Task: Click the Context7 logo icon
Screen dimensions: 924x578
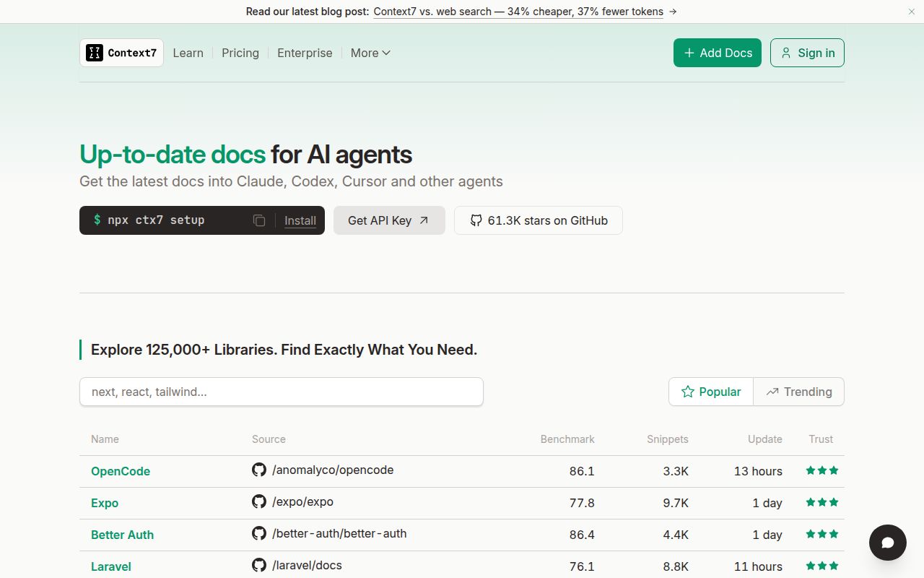Action: click(x=95, y=53)
